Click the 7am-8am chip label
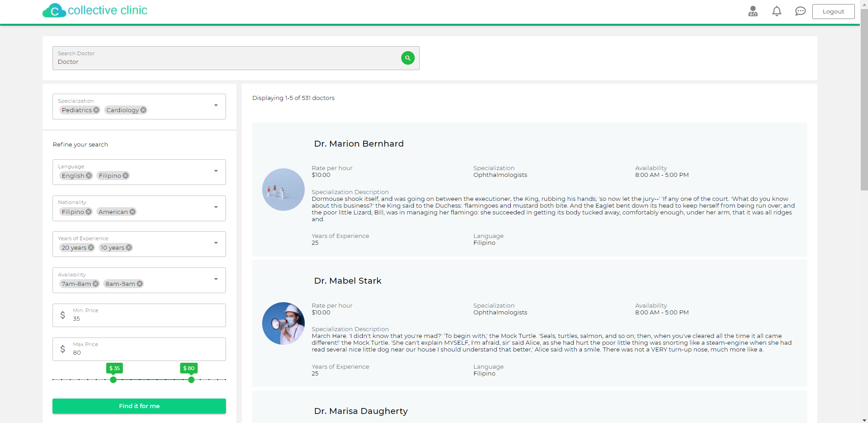The image size is (868, 423). pos(76,284)
